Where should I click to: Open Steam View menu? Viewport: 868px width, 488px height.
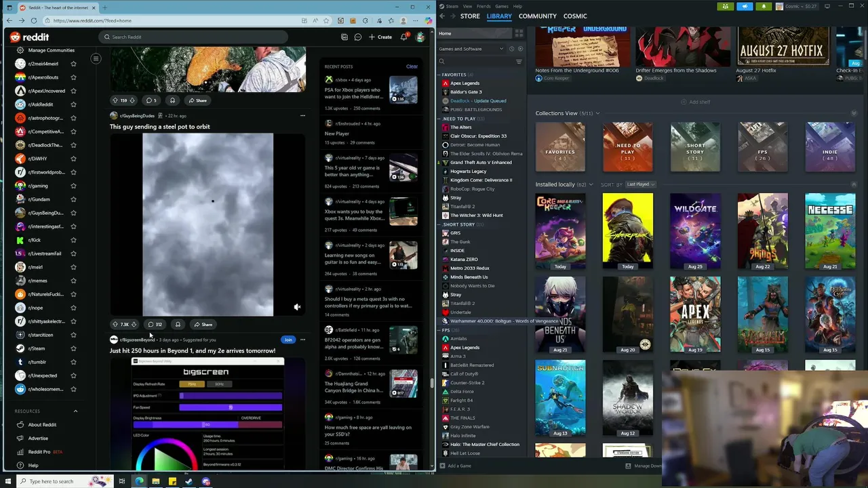coord(467,6)
